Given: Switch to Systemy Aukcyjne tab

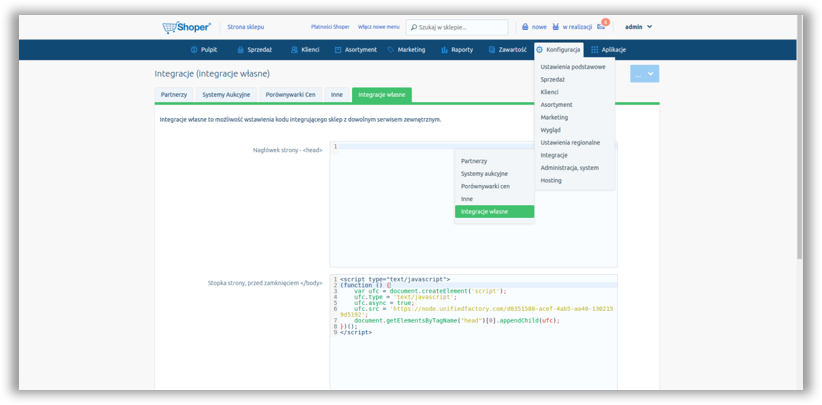Looking at the screenshot, I should (x=226, y=95).
